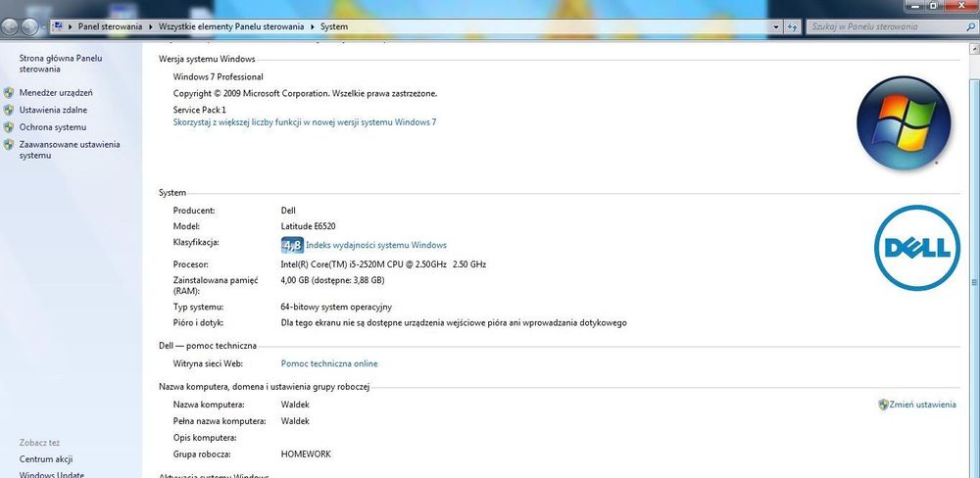Open Windows Update link

coord(51,475)
